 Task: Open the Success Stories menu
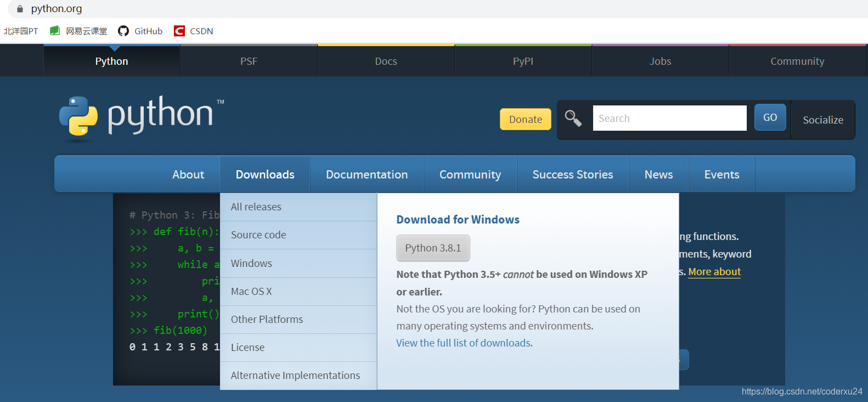pos(573,175)
